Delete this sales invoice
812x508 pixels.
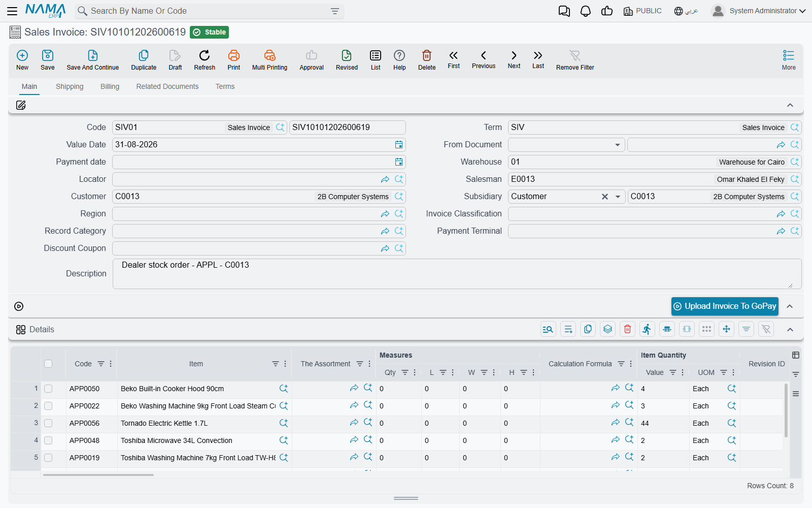pos(427,60)
